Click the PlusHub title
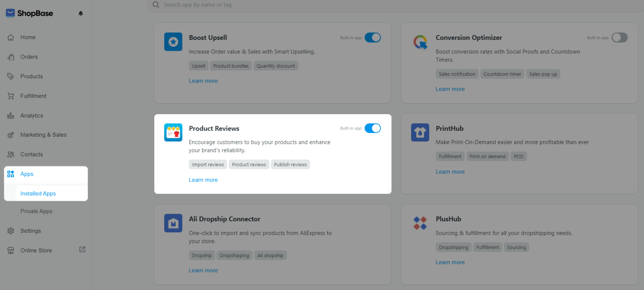 (x=448, y=219)
